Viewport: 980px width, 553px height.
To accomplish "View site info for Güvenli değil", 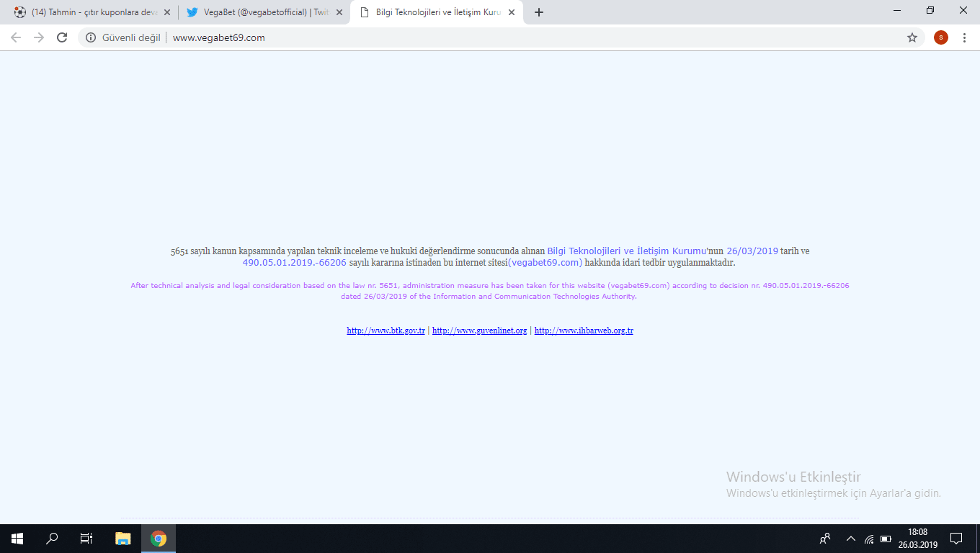I will click(x=123, y=37).
